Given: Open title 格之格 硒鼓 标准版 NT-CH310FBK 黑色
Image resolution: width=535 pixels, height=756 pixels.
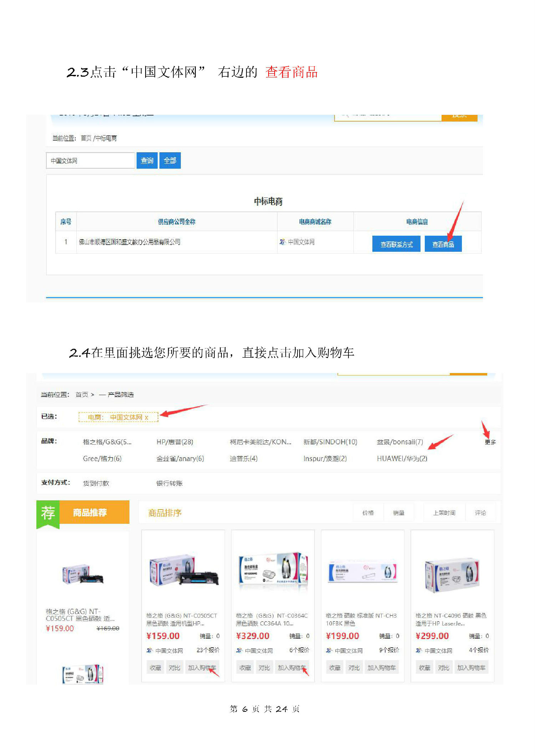Looking at the screenshot, I should click(361, 619).
